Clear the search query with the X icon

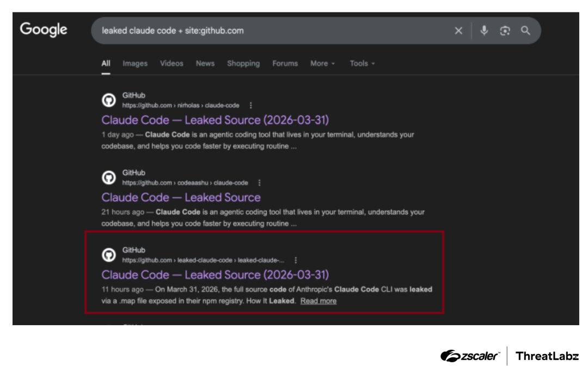(x=458, y=31)
